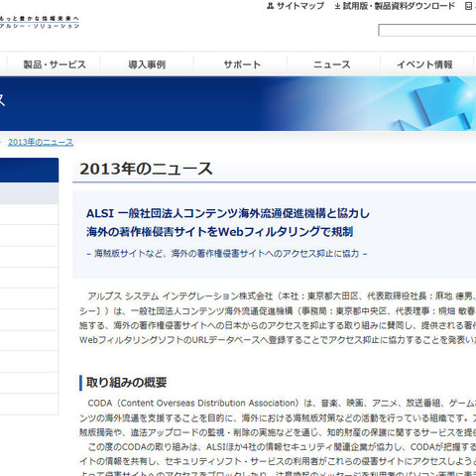Select the dark blue sidebar header block
Screen dimensions: 476x476
(29, 170)
